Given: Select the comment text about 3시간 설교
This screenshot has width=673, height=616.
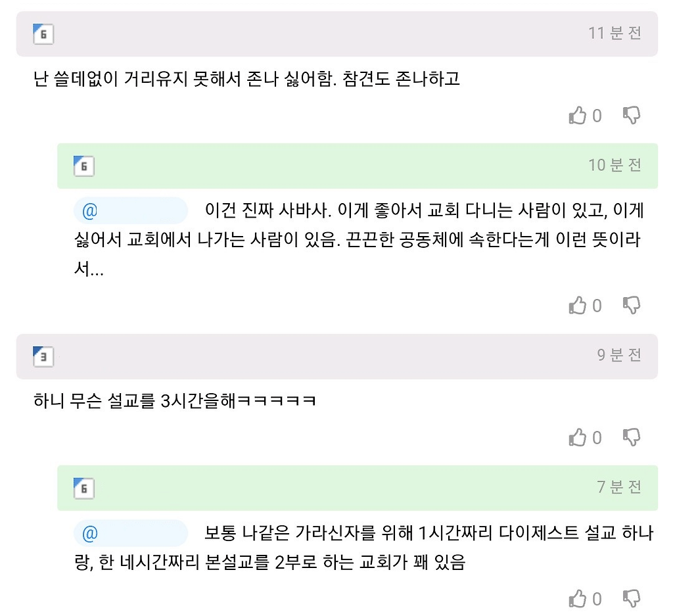Looking at the screenshot, I should click(175, 401).
